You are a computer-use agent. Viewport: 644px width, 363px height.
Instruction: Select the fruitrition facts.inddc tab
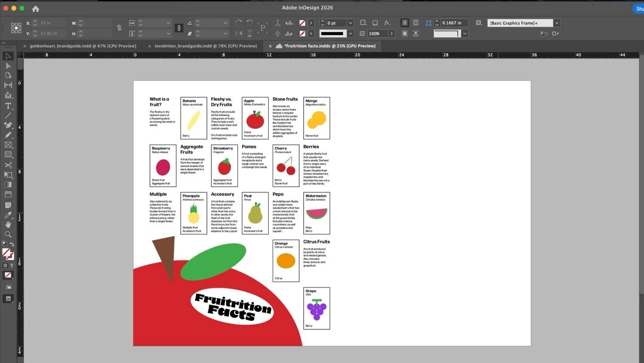click(330, 46)
